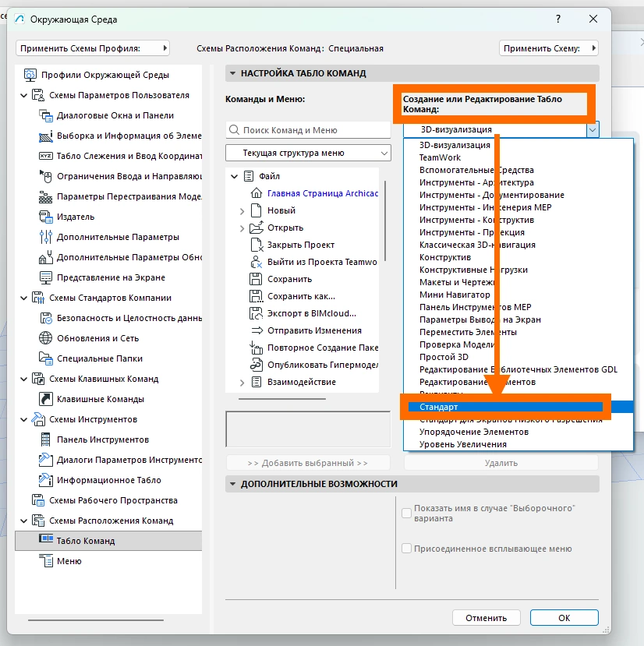The width and height of the screenshot is (644, 646).
Task: Collapse Схемы Клавишных Команд tree group
Action: point(24,379)
